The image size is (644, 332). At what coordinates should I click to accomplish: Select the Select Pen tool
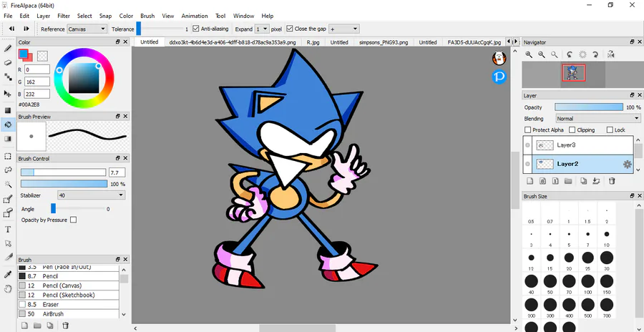pyautogui.click(x=7, y=200)
